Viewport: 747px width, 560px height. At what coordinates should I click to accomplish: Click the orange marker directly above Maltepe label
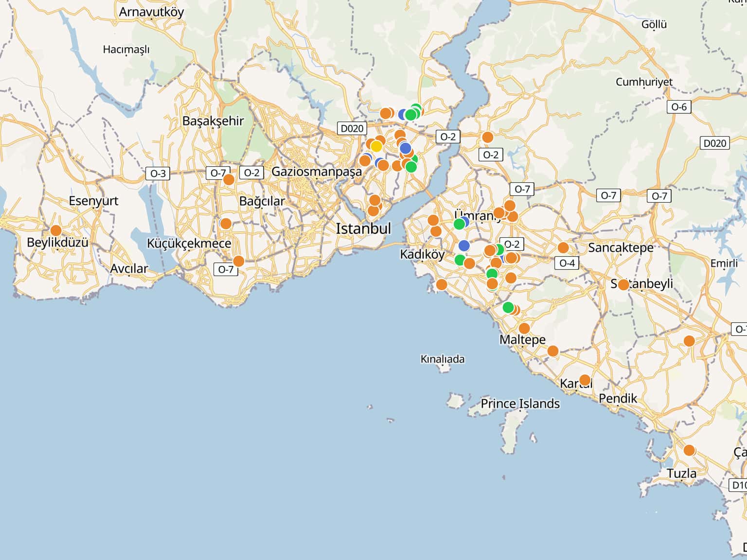(524, 328)
